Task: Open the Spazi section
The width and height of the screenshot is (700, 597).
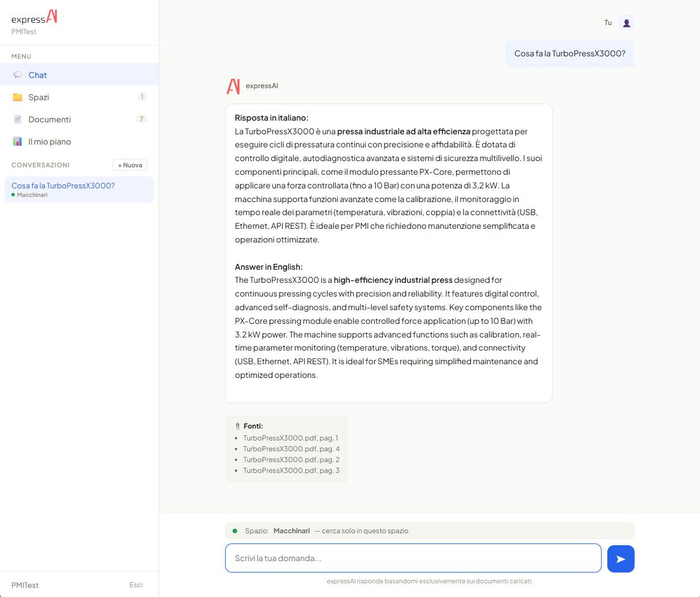Action: pyautogui.click(x=39, y=97)
